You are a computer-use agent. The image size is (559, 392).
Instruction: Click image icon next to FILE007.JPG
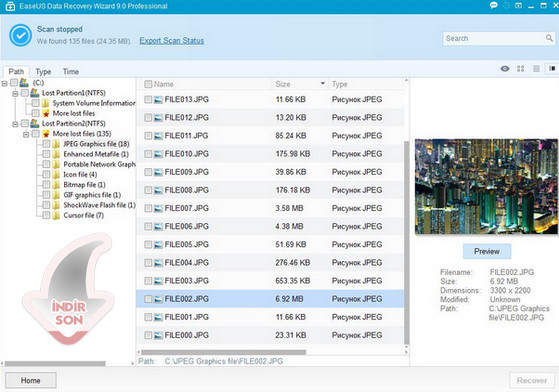[158, 208]
